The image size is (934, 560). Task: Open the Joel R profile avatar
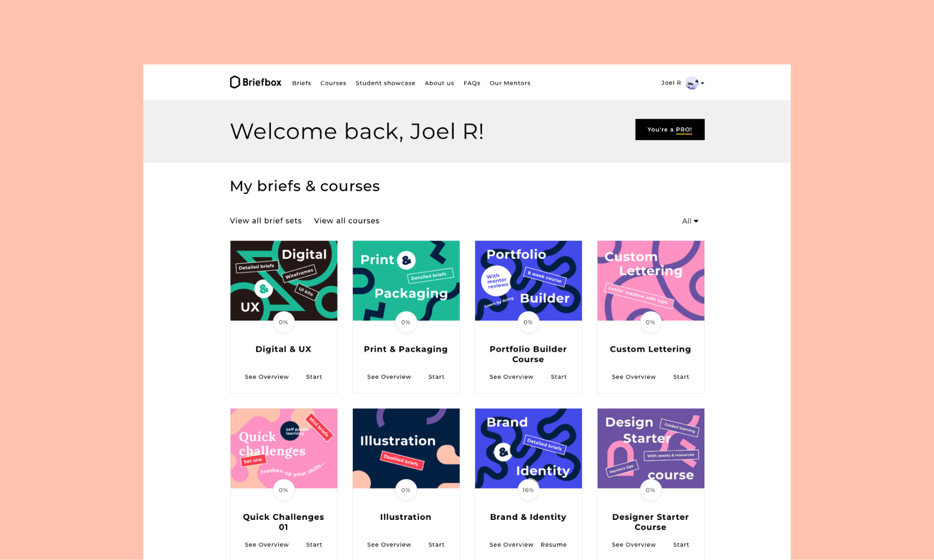[x=692, y=83]
